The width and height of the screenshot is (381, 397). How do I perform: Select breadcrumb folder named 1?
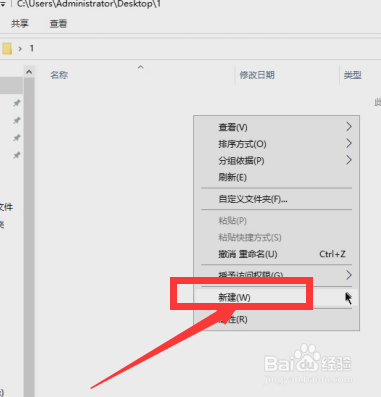coord(32,49)
